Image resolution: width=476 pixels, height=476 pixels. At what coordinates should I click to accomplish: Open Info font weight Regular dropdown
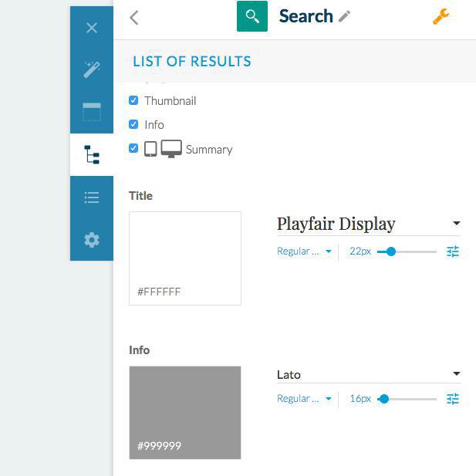click(x=305, y=399)
